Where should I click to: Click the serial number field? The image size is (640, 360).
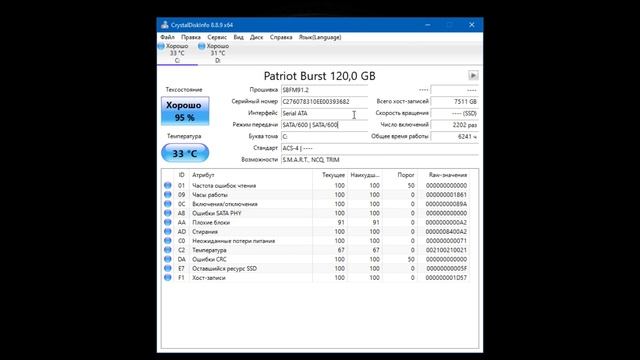[x=324, y=102]
